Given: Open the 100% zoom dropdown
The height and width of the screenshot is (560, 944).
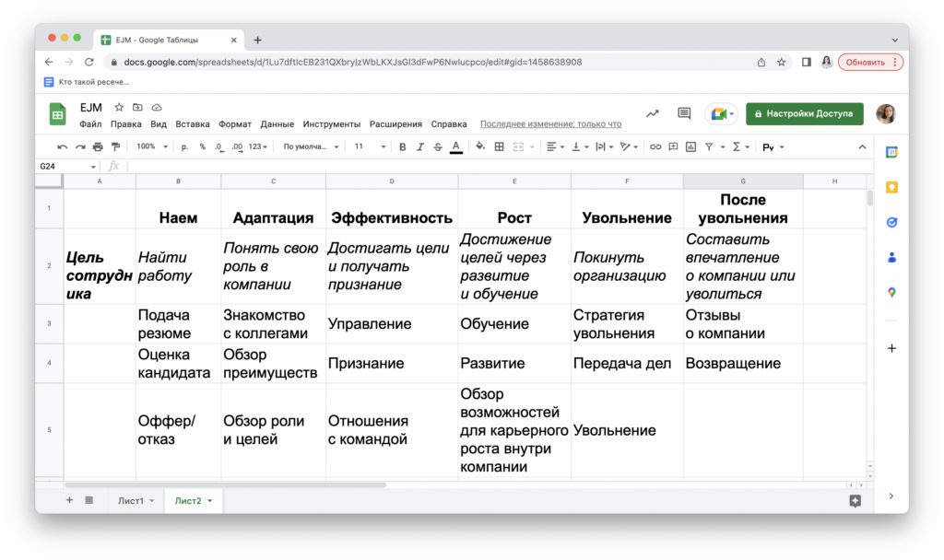Looking at the screenshot, I should [152, 146].
